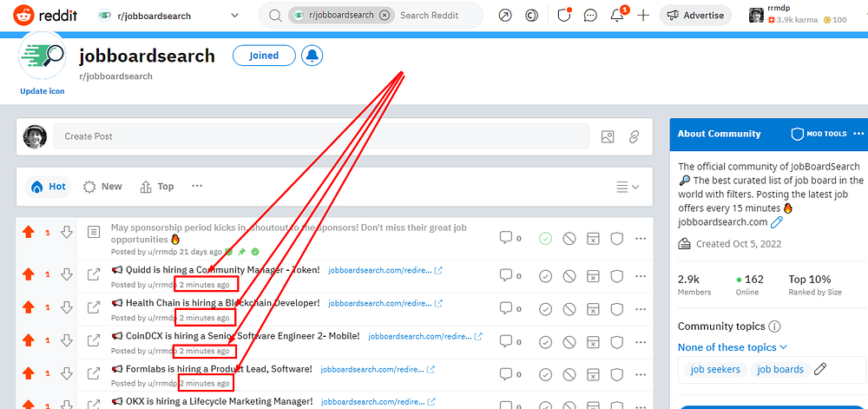Image resolution: width=868 pixels, height=409 pixels.
Task: Sort posts by Top
Action: [157, 187]
